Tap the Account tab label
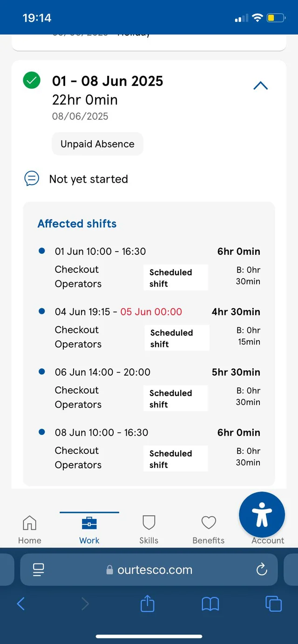 coord(268,540)
